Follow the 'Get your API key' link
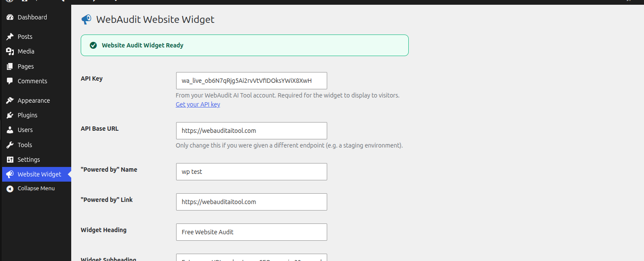Viewport: 644px width, 261px height. coord(198,104)
